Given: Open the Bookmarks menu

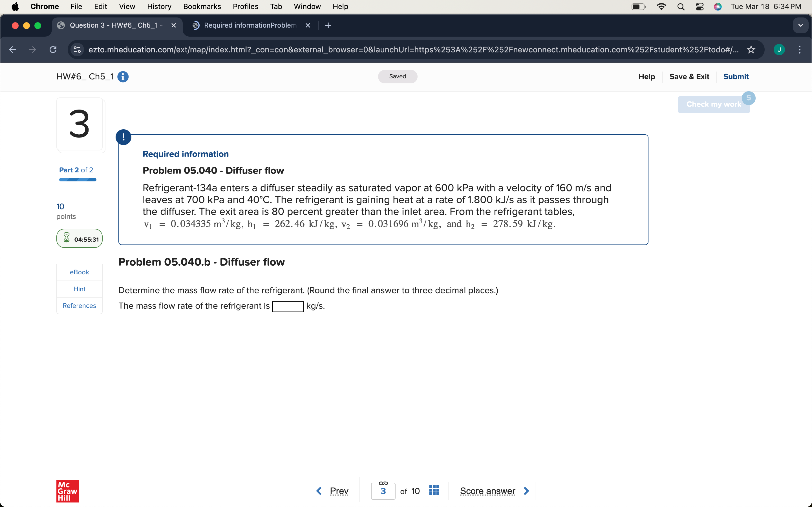Looking at the screenshot, I should click(x=202, y=6).
